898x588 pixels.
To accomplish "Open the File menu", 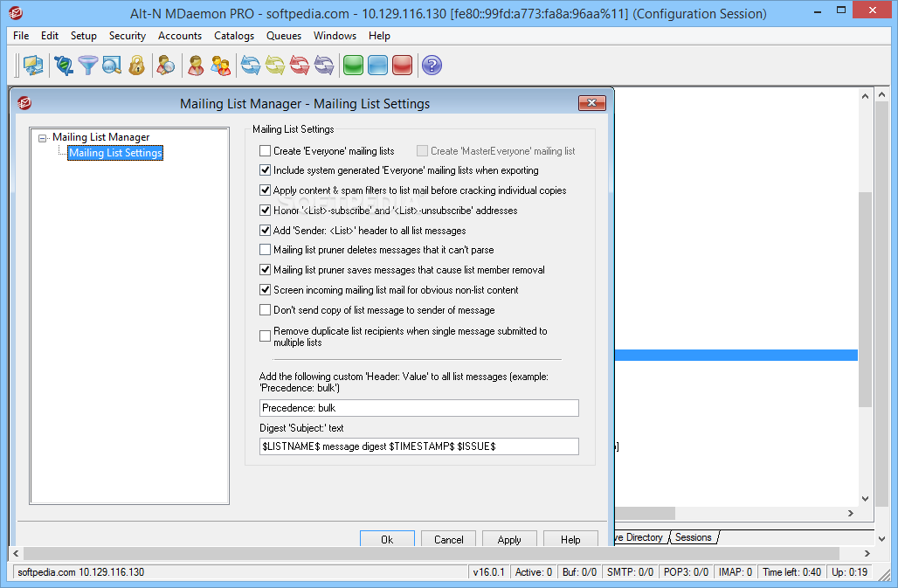I will [x=21, y=36].
